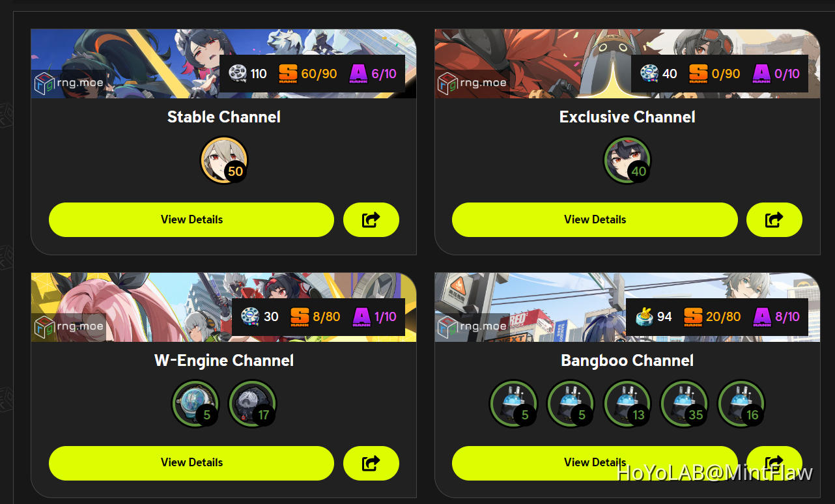
Task: Select the Bangboo icon showing 35
Action: point(685,404)
